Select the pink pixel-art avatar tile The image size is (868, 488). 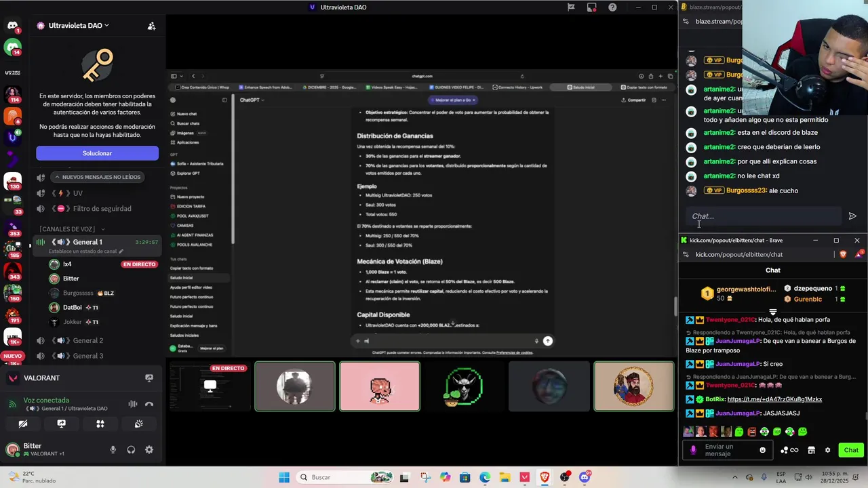(x=380, y=386)
